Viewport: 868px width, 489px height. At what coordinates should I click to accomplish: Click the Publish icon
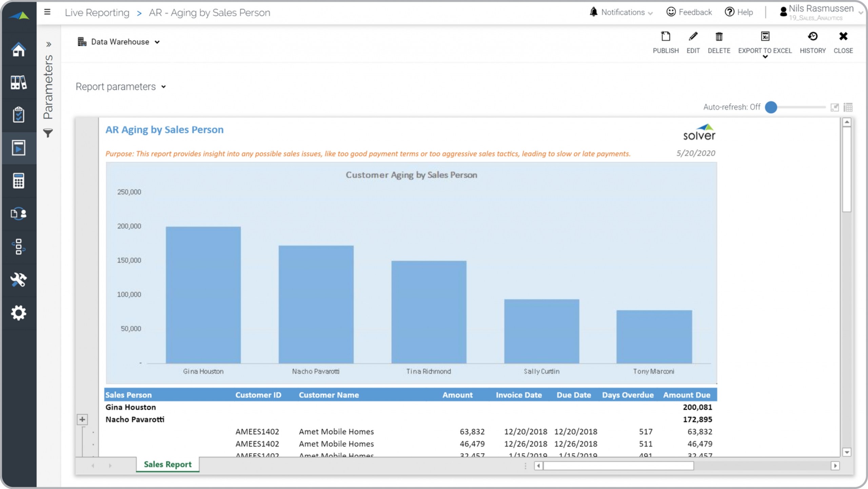[666, 37]
